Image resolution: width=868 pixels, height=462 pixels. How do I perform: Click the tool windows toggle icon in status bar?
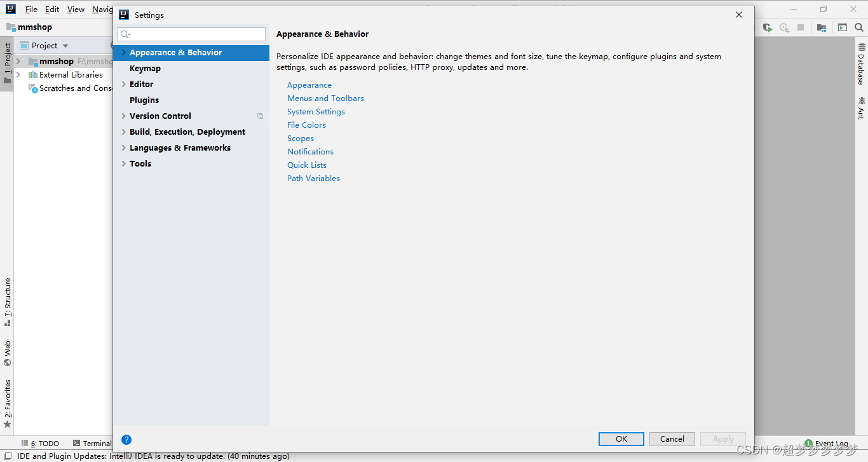click(x=8, y=456)
